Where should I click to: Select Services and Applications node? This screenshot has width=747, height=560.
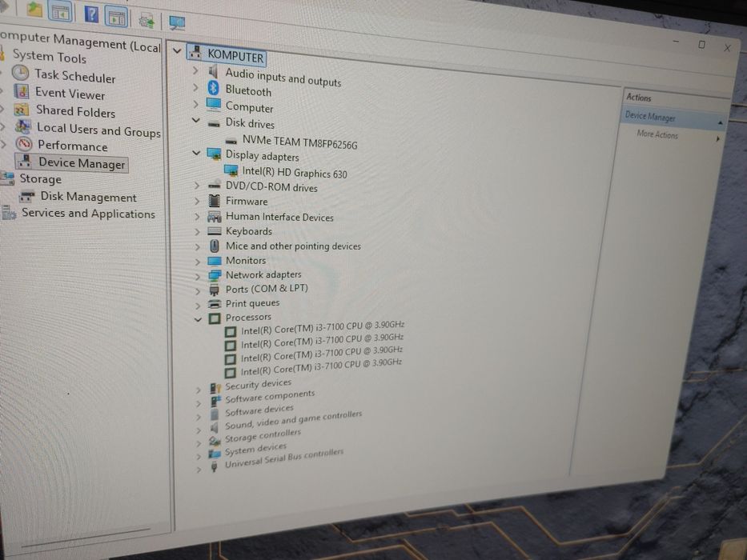pos(88,213)
